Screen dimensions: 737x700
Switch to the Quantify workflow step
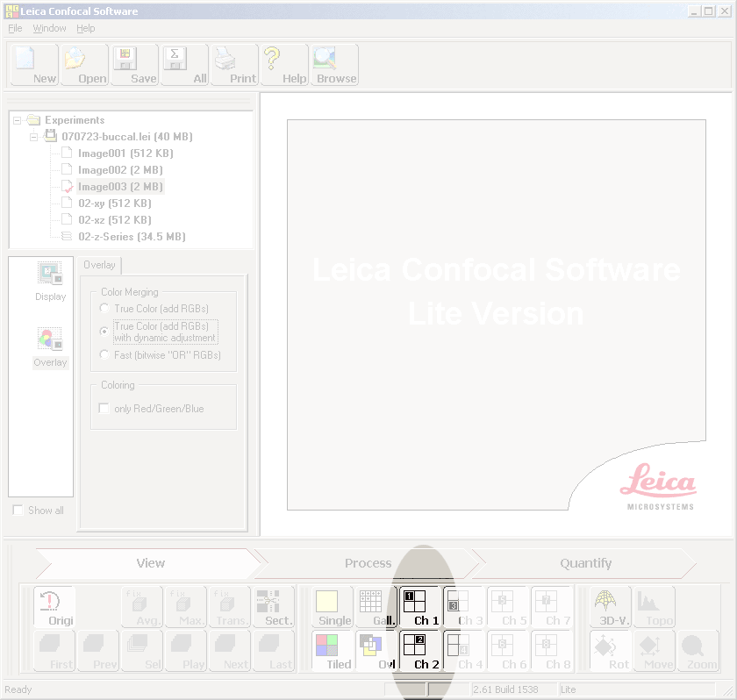(586, 563)
